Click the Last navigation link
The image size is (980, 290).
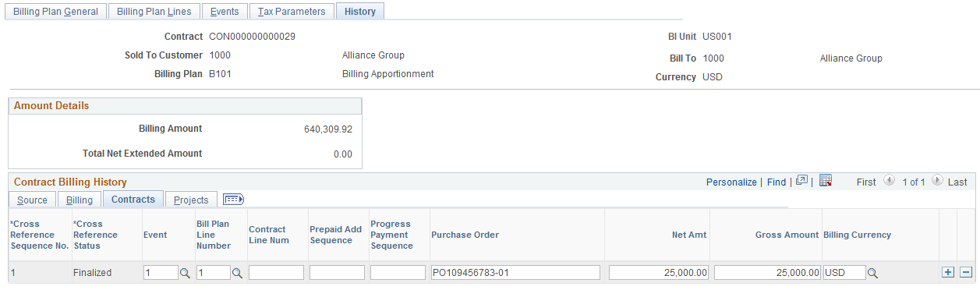[957, 182]
